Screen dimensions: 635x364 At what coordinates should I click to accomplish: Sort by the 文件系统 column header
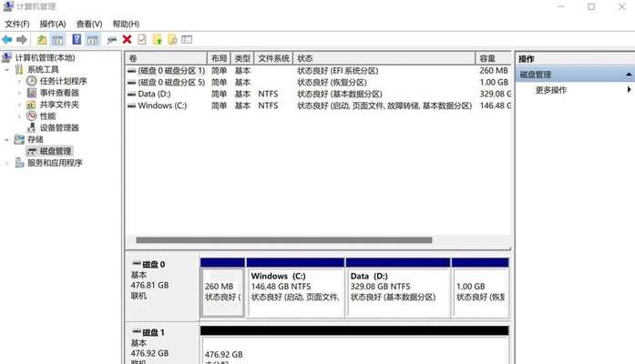click(x=273, y=58)
